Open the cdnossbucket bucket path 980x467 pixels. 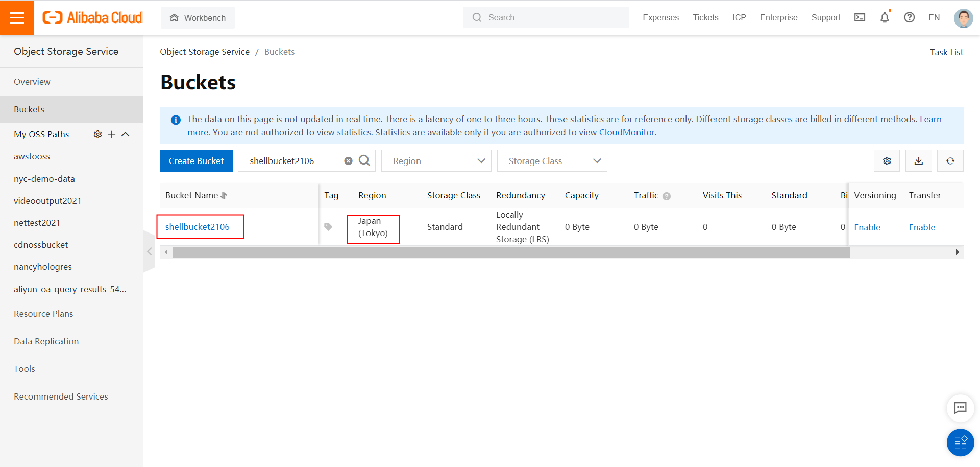click(x=41, y=245)
